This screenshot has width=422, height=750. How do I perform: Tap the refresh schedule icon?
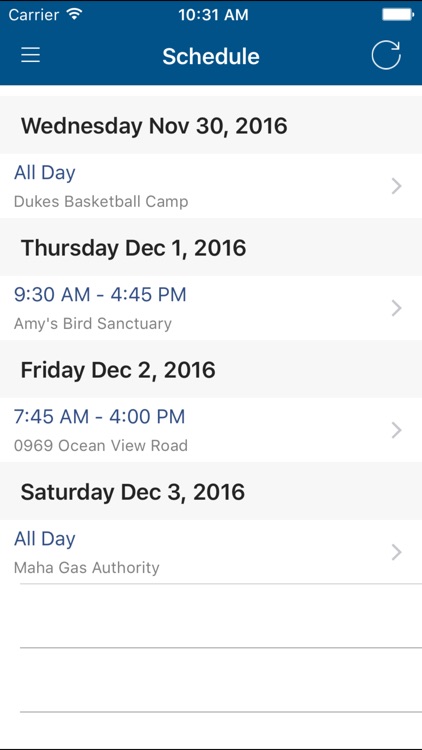(x=386, y=55)
